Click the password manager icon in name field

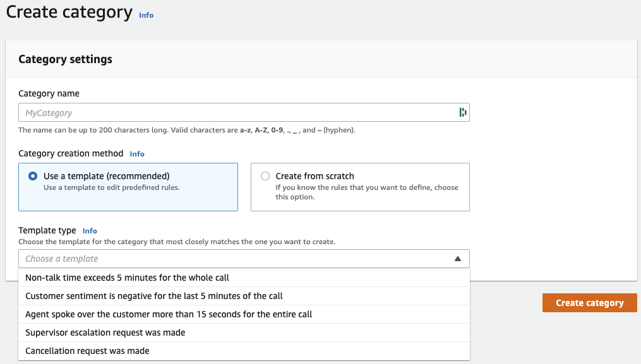pyautogui.click(x=462, y=113)
